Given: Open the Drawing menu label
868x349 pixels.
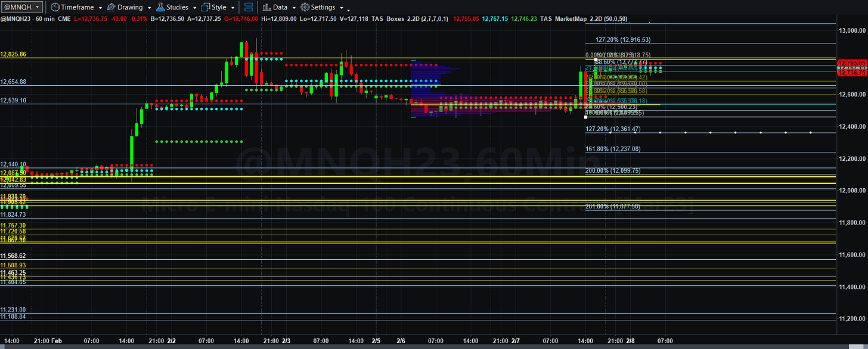Looking at the screenshot, I should pos(130,7).
